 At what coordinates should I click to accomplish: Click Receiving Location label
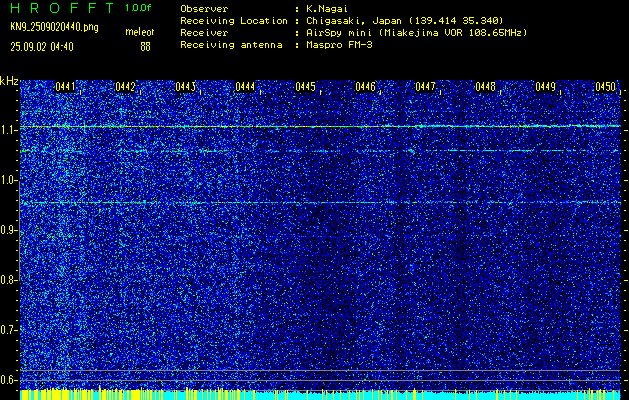(x=234, y=21)
